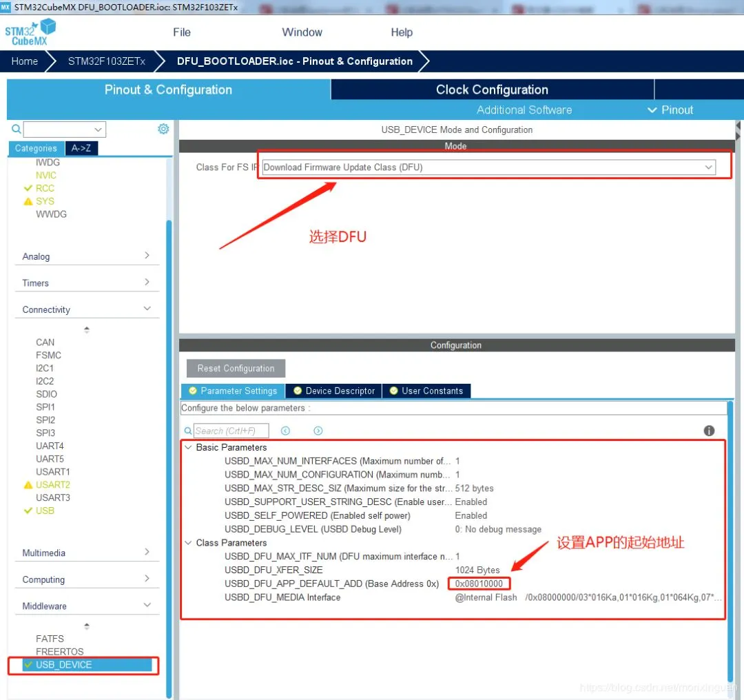Click the warning icon beside USART2
This screenshot has width=744, height=700.
[x=28, y=484]
